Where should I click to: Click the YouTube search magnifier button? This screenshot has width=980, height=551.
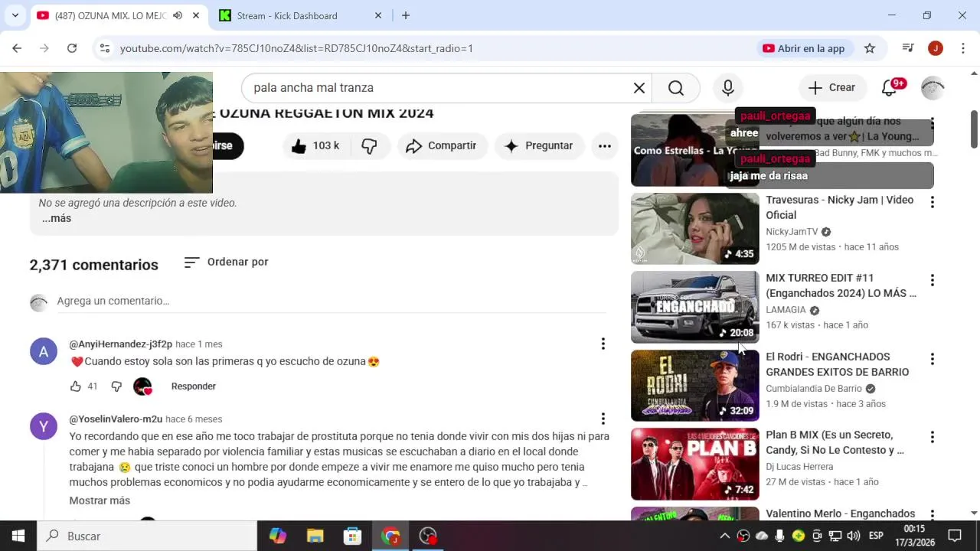676,88
